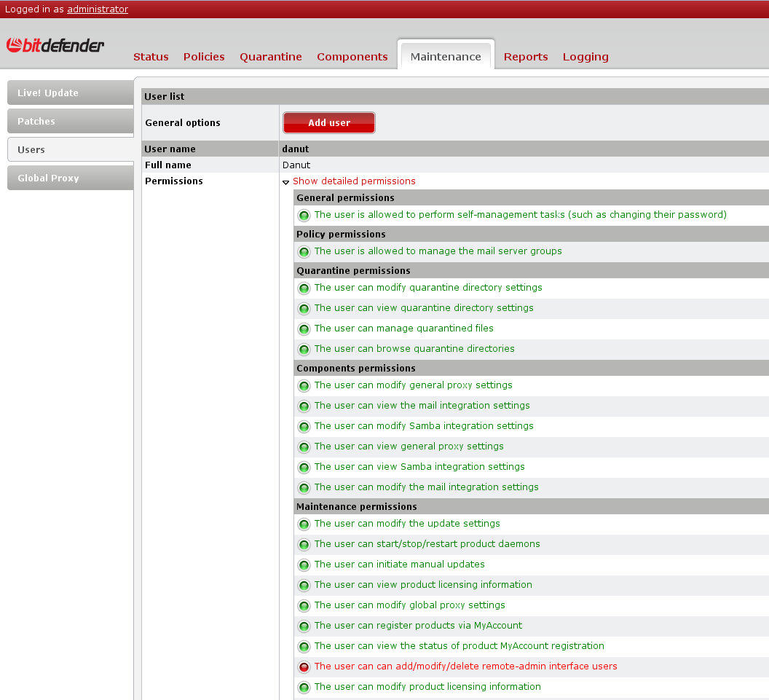
Task: Click green status icon for self-management tasks permission
Action: coord(304,216)
